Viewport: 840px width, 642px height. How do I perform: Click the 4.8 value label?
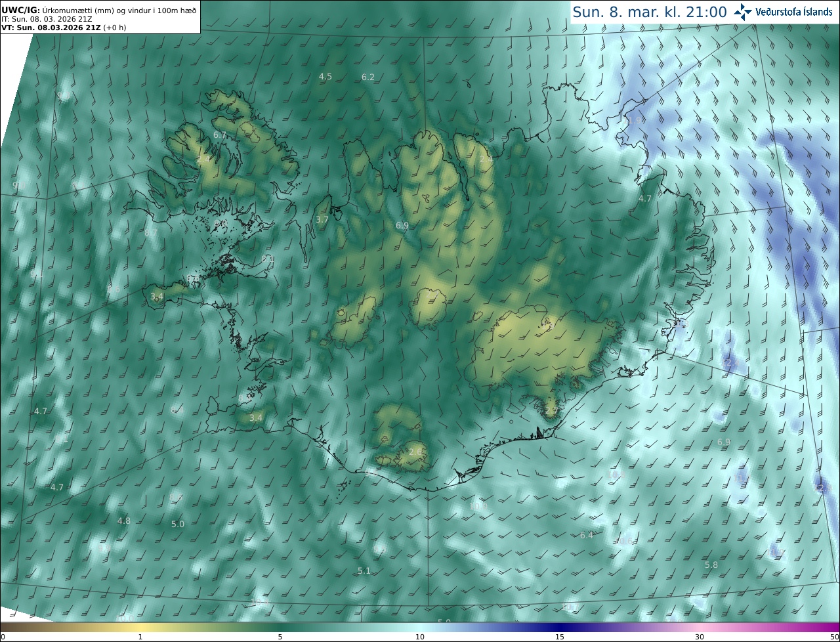pyautogui.click(x=123, y=521)
